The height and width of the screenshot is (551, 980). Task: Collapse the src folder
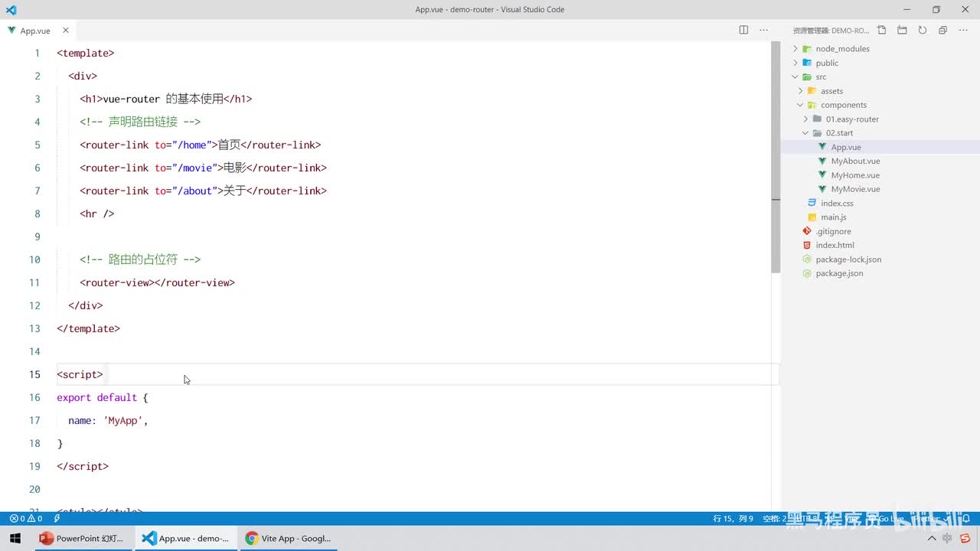(795, 77)
